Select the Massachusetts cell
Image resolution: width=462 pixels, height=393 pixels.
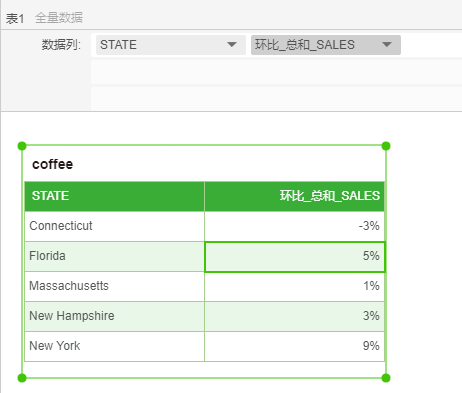click(x=115, y=286)
